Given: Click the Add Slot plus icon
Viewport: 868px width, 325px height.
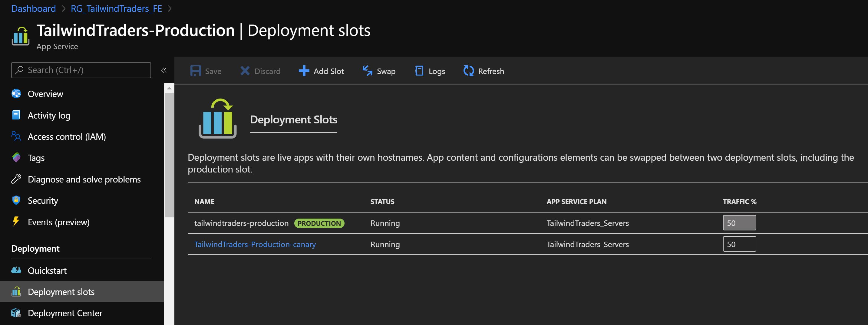Looking at the screenshot, I should 304,71.
